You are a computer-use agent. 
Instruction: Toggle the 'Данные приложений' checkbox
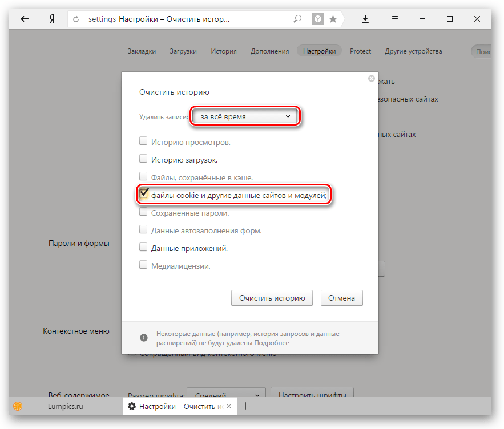[x=143, y=248]
